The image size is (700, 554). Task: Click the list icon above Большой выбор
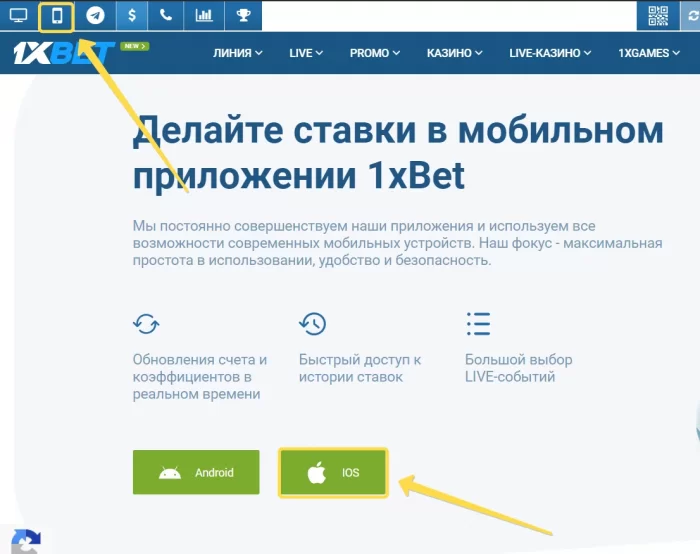(x=478, y=324)
